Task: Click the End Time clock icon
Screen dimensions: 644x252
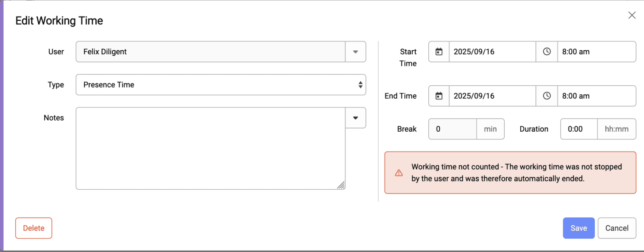Action: (x=546, y=96)
